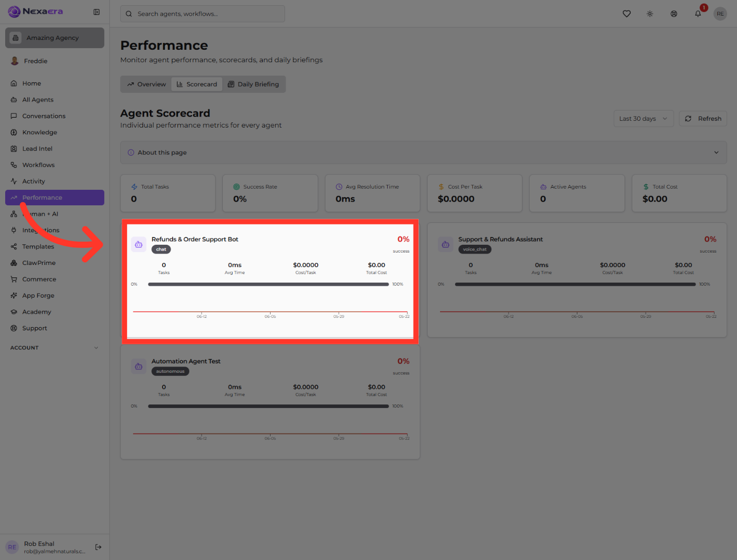This screenshot has height=560, width=737.
Task: Expand the About this page section
Action: point(423,152)
